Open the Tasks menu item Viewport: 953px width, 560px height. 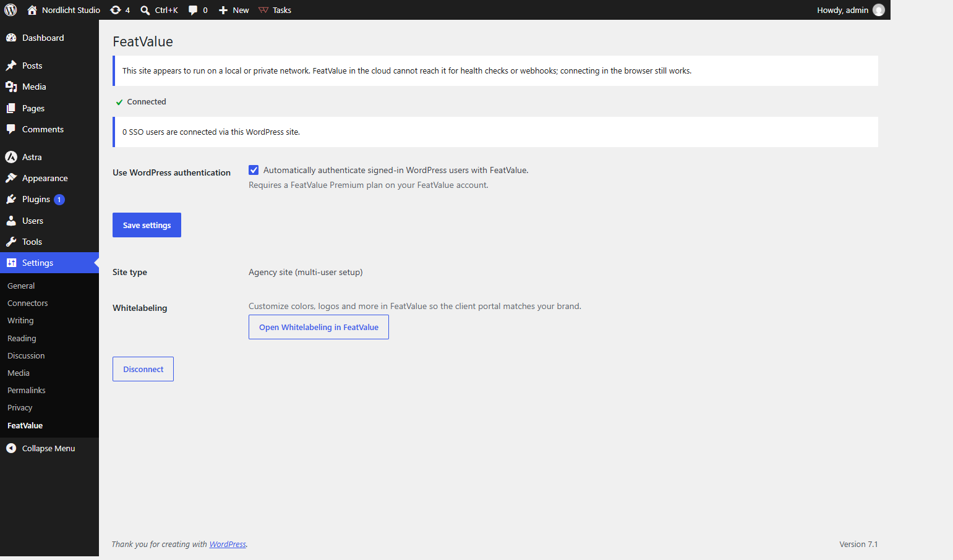click(x=275, y=10)
